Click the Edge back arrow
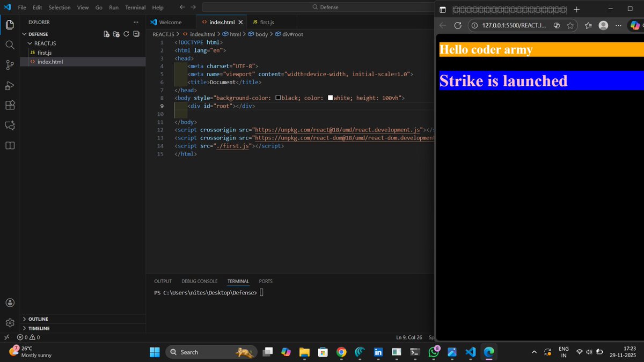The height and width of the screenshot is (362, 644). tap(443, 25)
